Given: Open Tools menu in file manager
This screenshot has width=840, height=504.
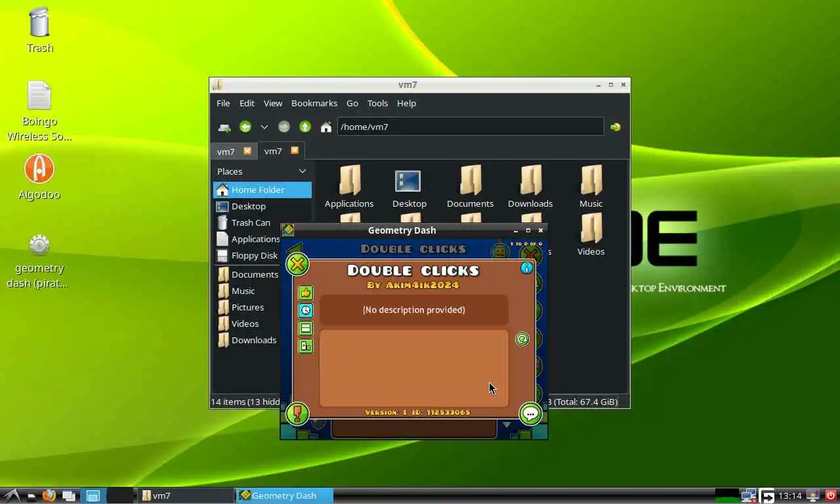Looking at the screenshot, I should pos(377,103).
